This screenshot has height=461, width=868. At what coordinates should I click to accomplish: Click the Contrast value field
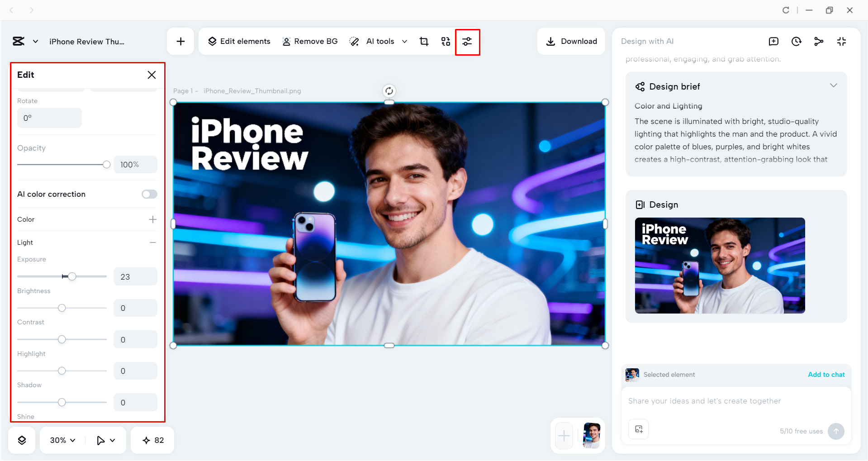(x=135, y=340)
